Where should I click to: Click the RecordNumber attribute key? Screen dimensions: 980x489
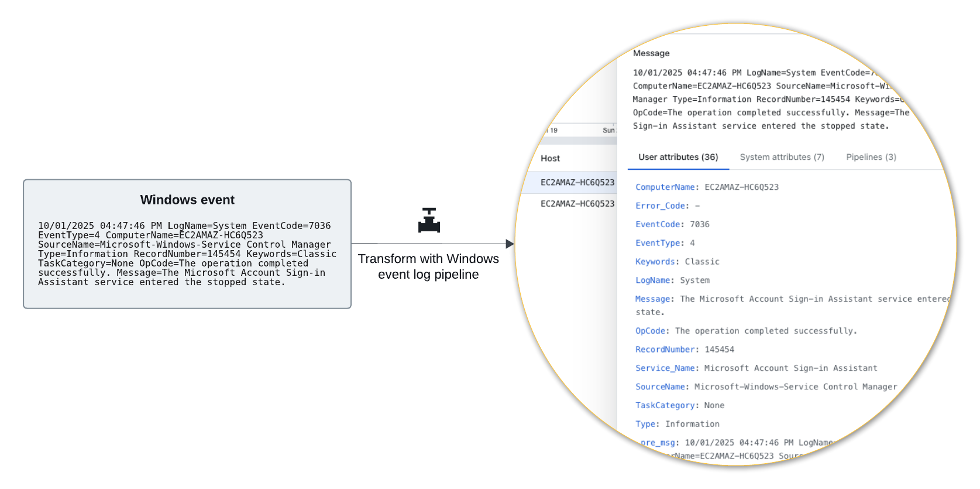tap(665, 350)
